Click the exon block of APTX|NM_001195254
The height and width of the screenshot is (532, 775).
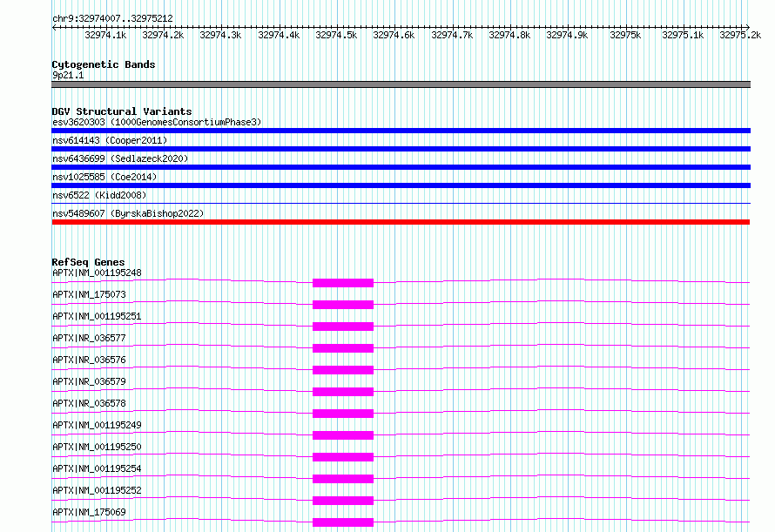(343, 479)
